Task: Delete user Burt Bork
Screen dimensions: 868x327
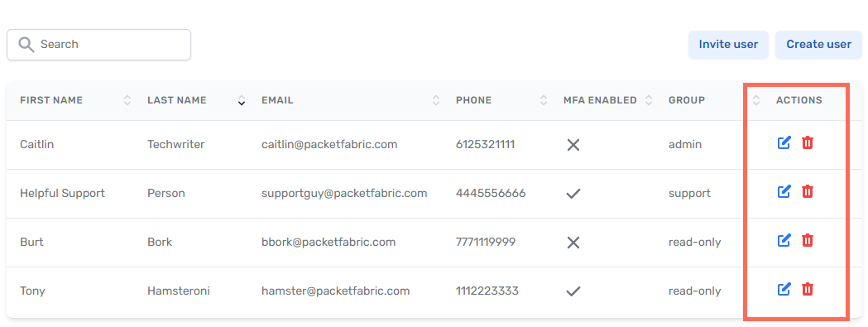Action: coord(808,241)
